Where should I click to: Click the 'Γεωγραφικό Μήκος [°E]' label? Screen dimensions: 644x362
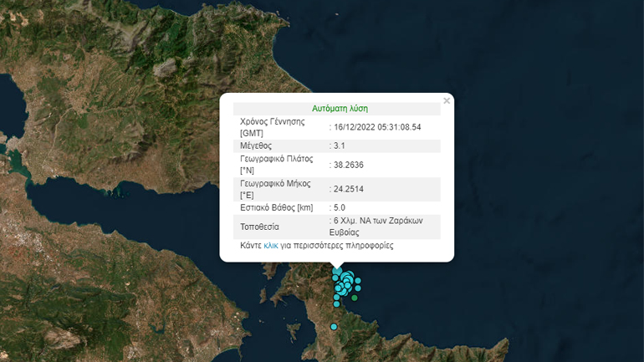(x=275, y=189)
